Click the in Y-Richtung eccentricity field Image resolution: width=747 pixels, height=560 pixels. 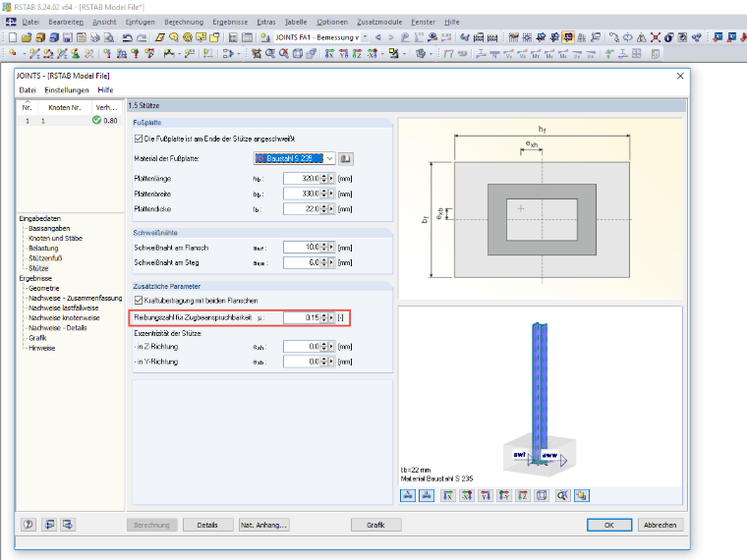pyautogui.click(x=302, y=362)
